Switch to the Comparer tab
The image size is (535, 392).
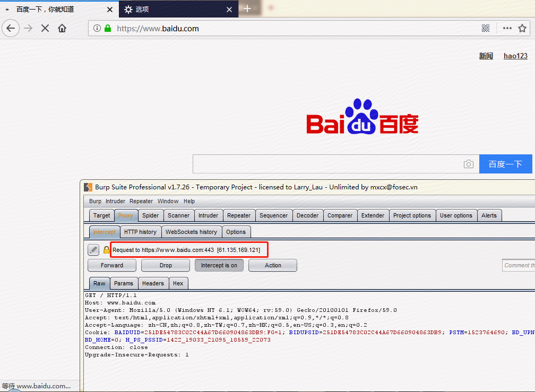pyautogui.click(x=340, y=215)
